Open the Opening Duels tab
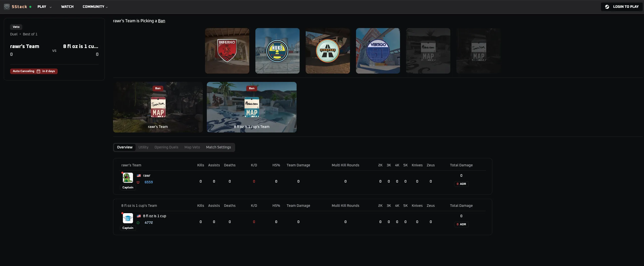644x266 pixels. coord(166,147)
